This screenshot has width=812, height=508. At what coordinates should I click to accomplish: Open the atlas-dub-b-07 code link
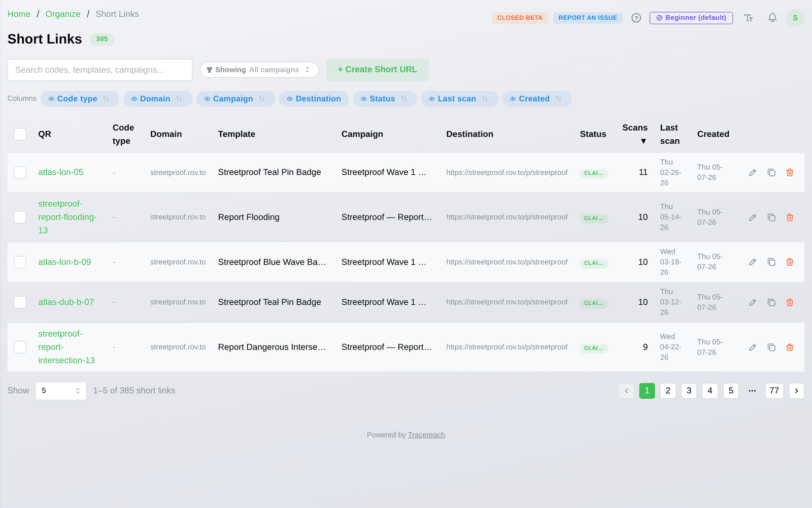(66, 302)
